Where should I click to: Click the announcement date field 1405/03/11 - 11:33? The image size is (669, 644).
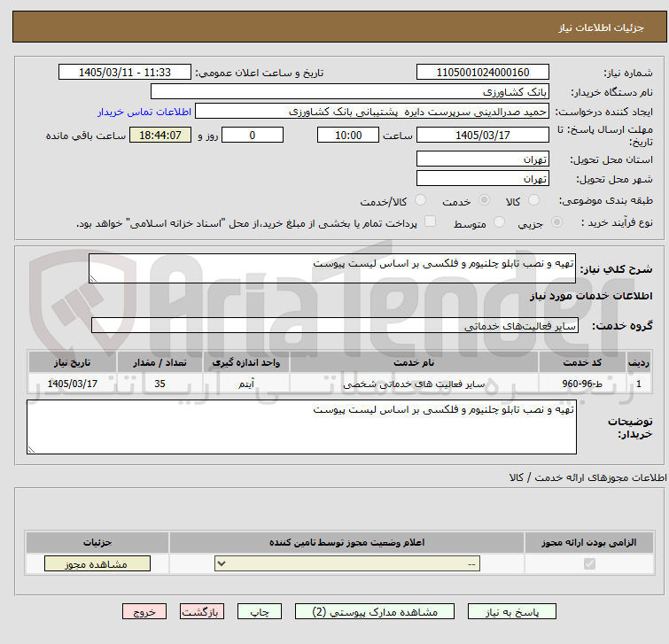(x=125, y=72)
